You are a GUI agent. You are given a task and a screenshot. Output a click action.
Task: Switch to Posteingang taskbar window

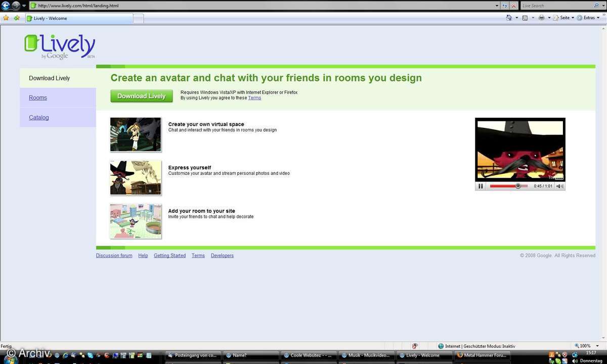click(x=194, y=355)
